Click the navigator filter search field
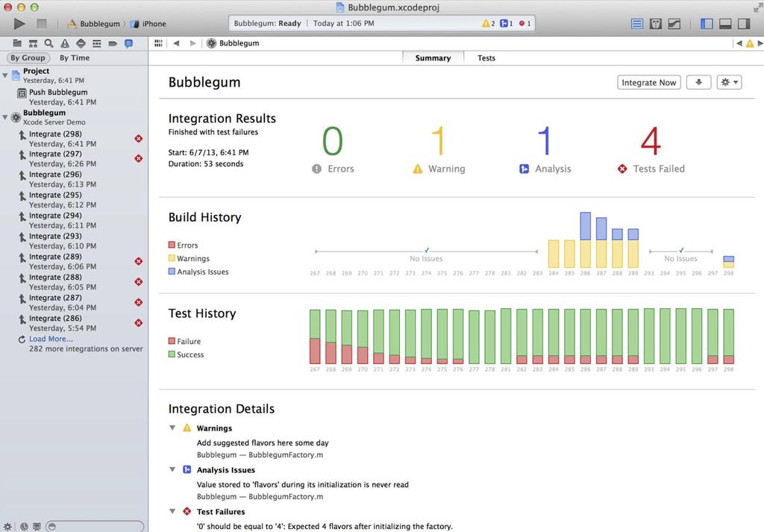Viewport: 764px width, 532px height. click(95, 527)
